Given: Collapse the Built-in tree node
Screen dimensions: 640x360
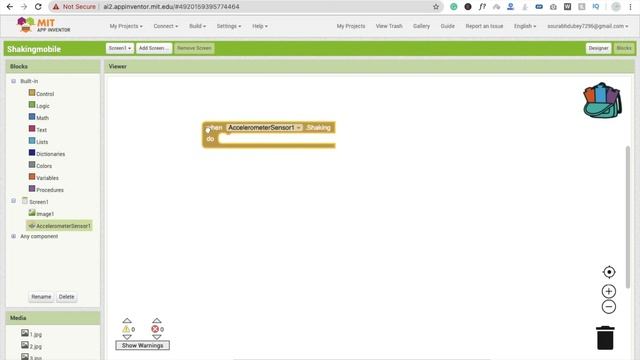Looking at the screenshot, I should [x=13, y=81].
